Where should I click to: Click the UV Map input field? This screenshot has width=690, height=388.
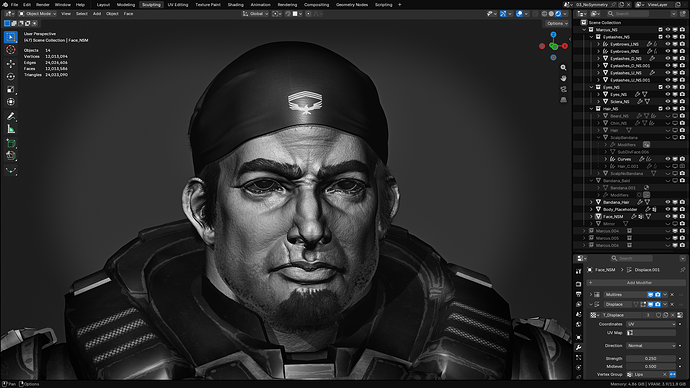click(x=651, y=333)
